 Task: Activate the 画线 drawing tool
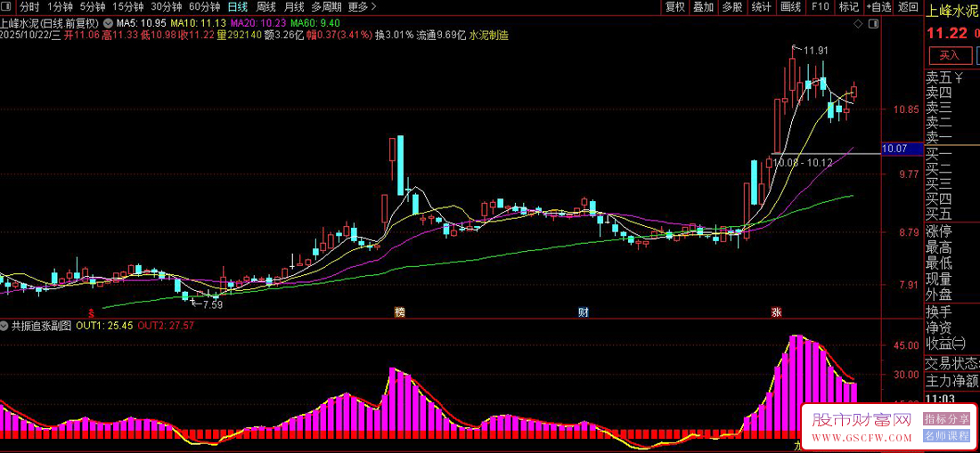coord(790,7)
